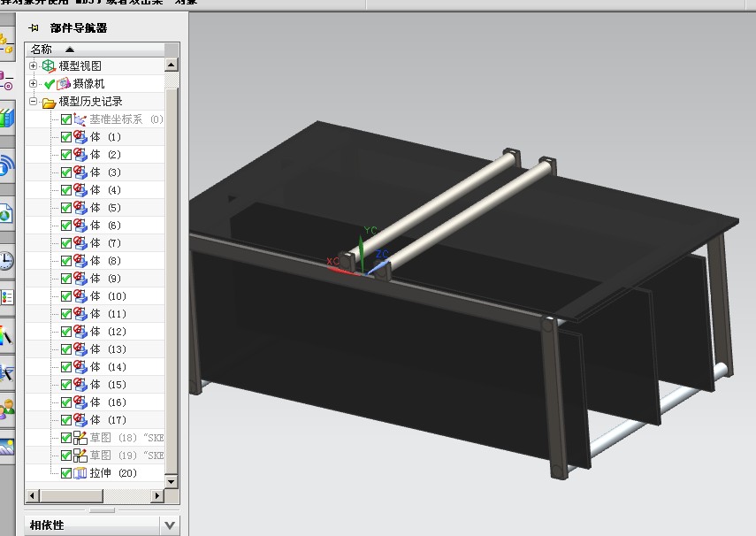Click the 模型视图 cube icon
Screen dimensions: 756x536
click(50, 66)
